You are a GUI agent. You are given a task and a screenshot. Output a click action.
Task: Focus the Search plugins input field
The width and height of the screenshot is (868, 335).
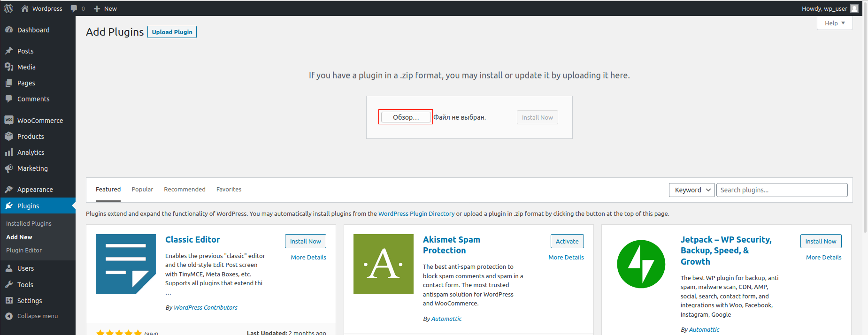click(x=782, y=190)
